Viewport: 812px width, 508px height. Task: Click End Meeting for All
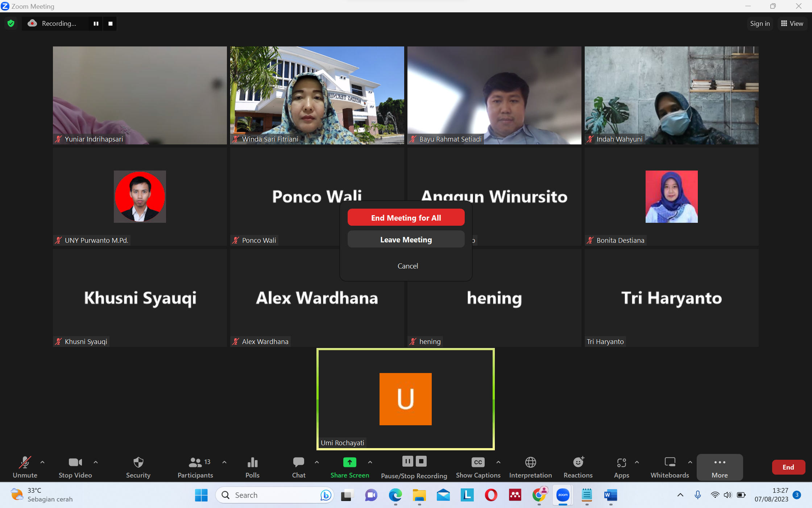coord(406,218)
